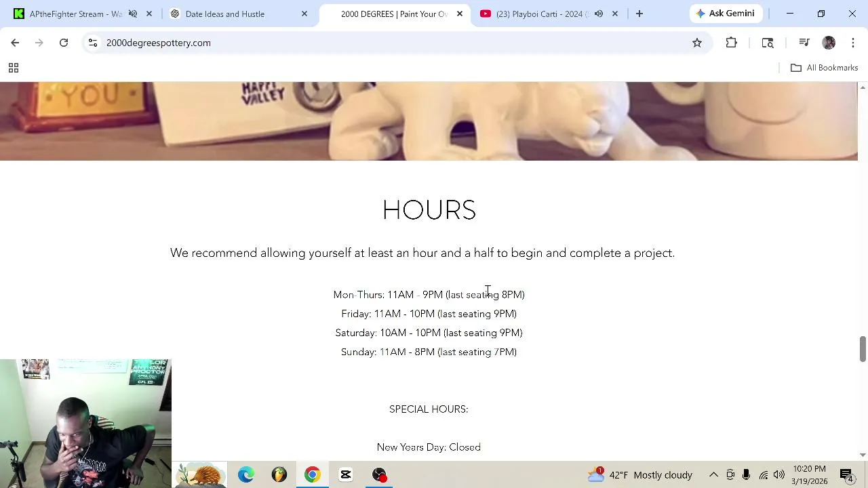868x488 pixels.
Task: Go back to the previous page
Action: (x=15, y=43)
